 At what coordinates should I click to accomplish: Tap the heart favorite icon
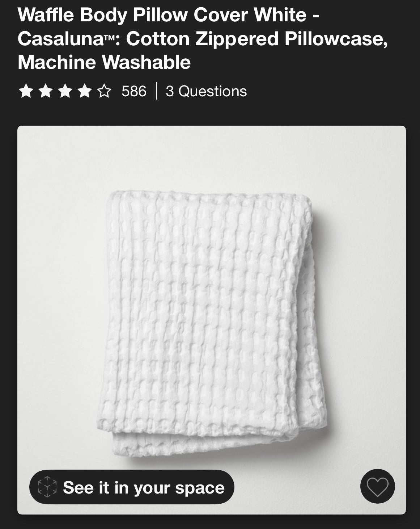tap(377, 486)
